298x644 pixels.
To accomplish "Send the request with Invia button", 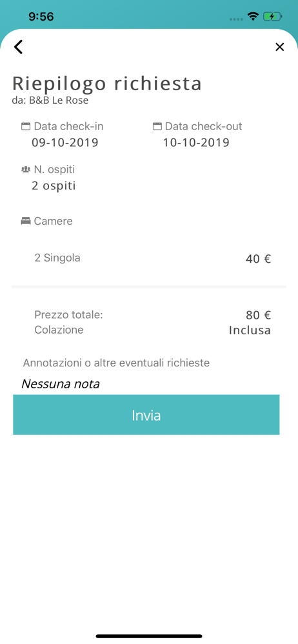I will 146,415.
